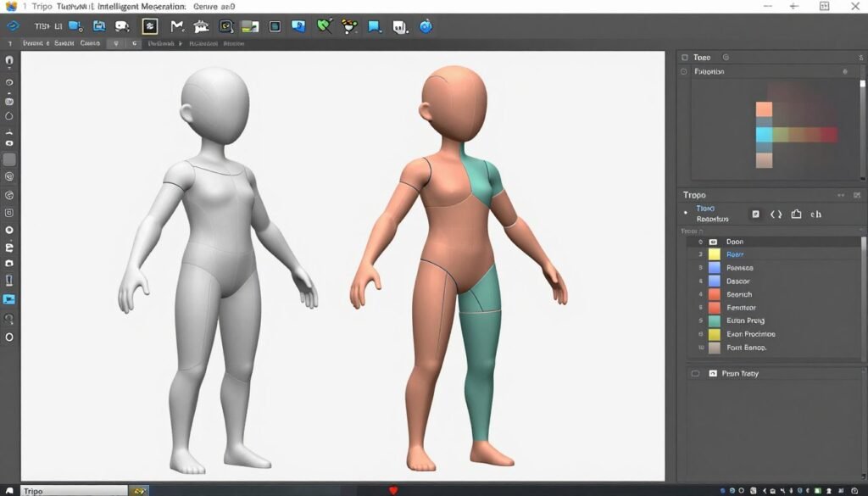Open the first menu item in secondary toolbar

pyautogui.click(x=36, y=43)
